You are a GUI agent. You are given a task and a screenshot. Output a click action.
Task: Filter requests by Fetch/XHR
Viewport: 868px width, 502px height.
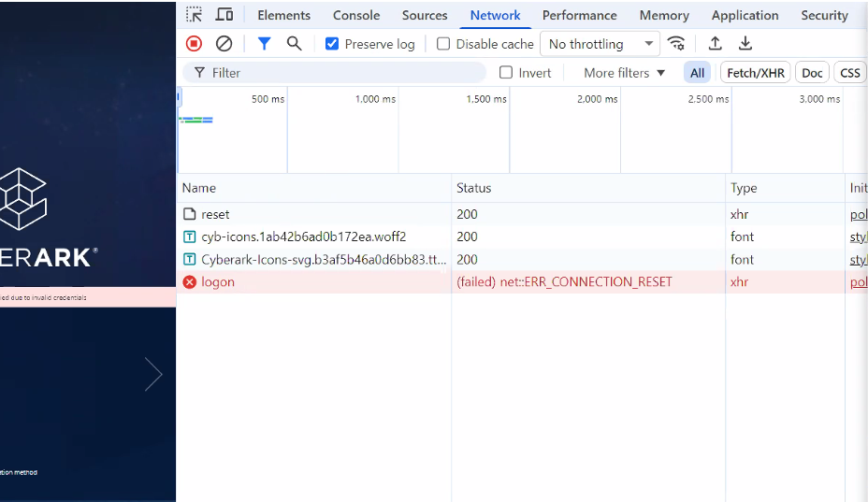(755, 73)
